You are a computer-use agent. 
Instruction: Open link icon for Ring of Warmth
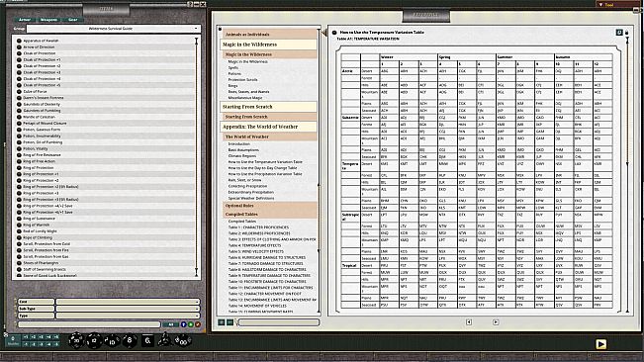pyautogui.click(x=19, y=225)
